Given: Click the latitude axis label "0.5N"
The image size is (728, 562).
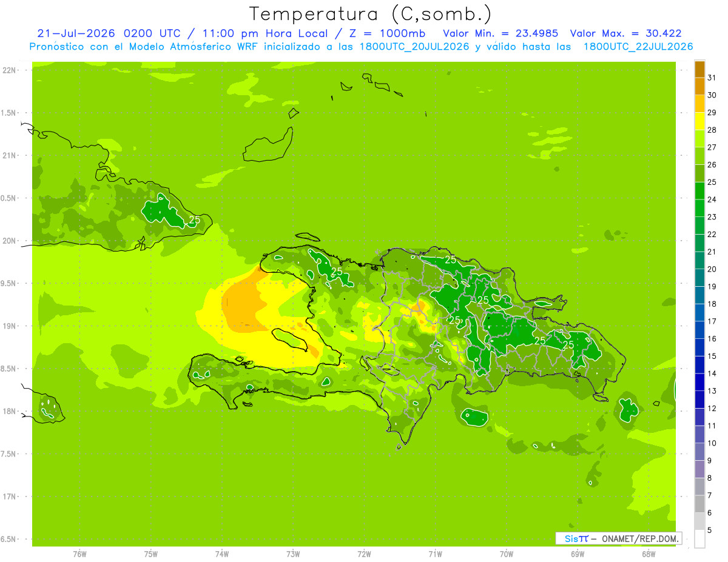Looking at the screenshot, I should pos(9,198).
